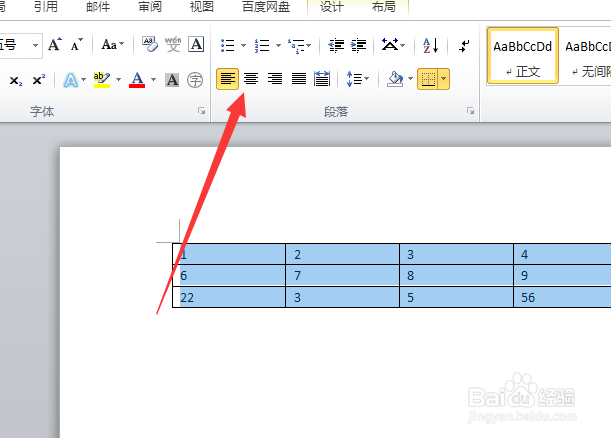The image size is (611, 438).
Task: Toggle Align Text Right
Action: pyautogui.click(x=275, y=79)
